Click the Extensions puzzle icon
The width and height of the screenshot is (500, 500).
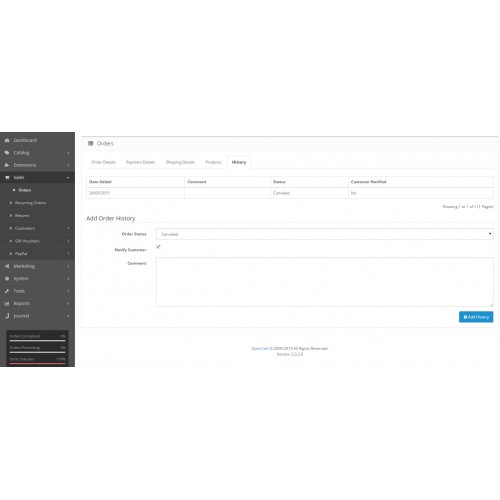[7, 165]
